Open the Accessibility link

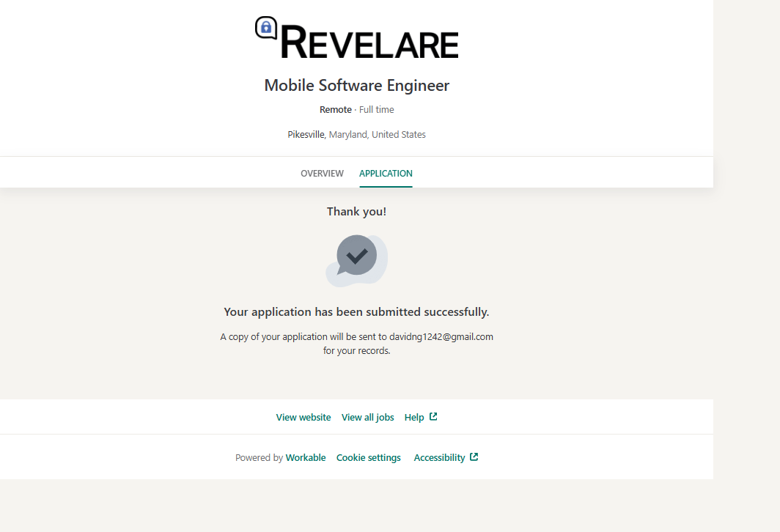pos(439,458)
